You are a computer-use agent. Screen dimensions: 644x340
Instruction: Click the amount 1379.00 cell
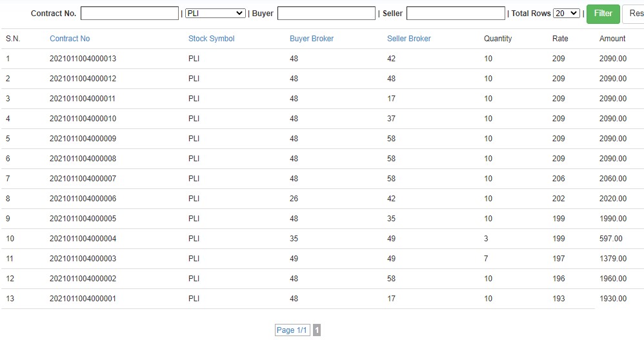(612, 259)
